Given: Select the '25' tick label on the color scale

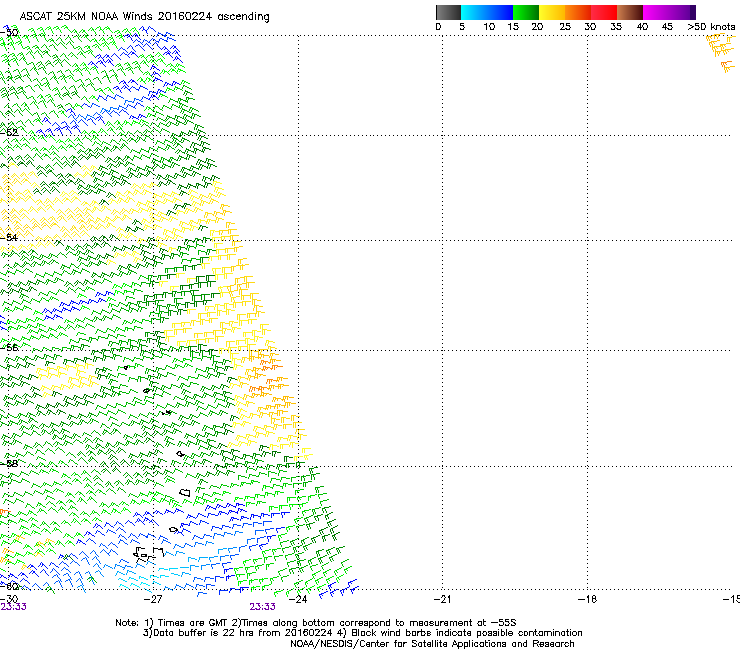Looking at the screenshot, I should (x=565, y=27).
